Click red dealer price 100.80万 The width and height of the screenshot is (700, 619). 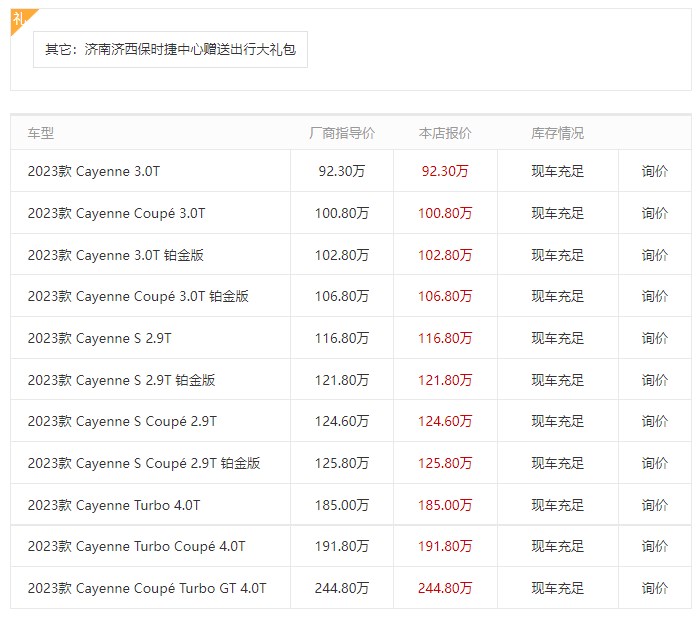click(x=445, y=213)
